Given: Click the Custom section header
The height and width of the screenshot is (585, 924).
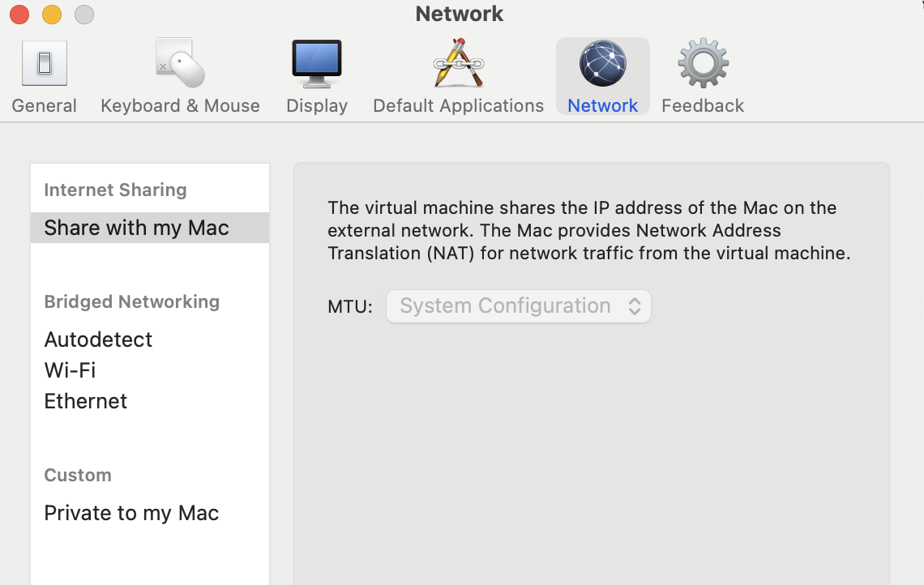Looking at the screenshot, I should [x=78, y=475].
